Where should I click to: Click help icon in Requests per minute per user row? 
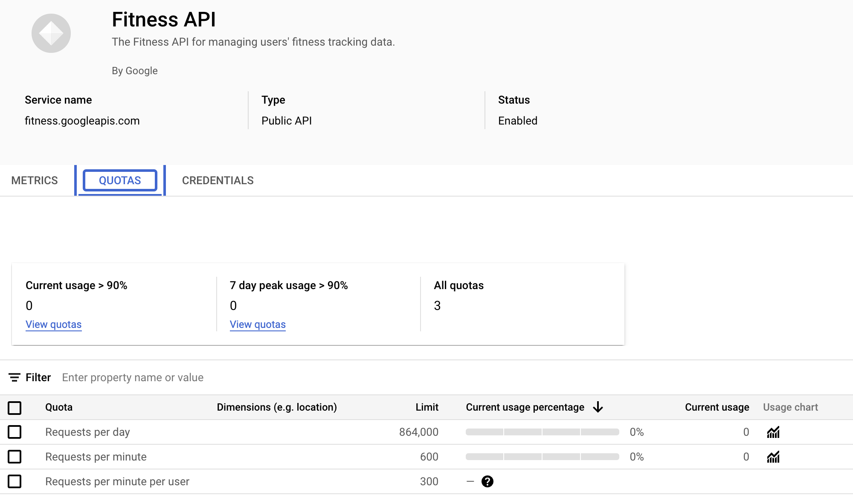coord(487,481)
